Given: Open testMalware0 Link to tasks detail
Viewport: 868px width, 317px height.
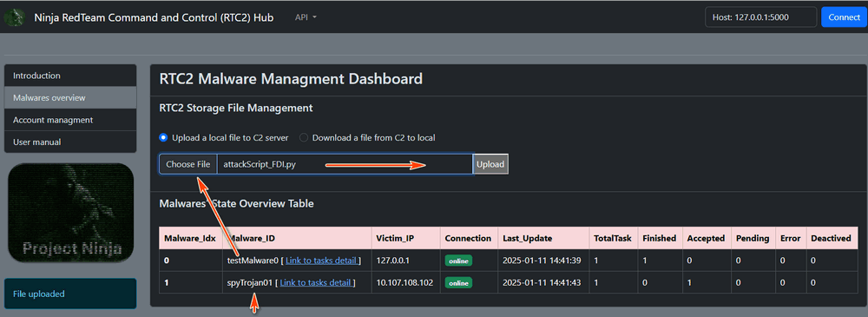Looking at the screenshot, I should click(322, 261).
